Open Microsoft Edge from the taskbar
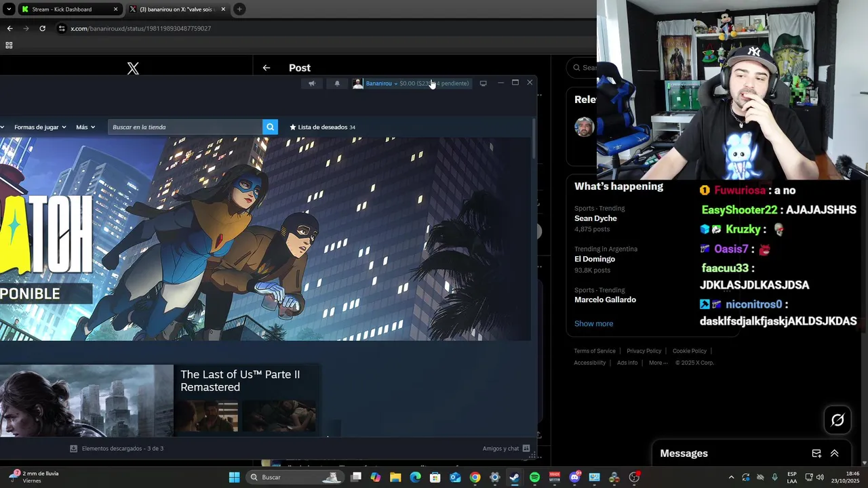Screen dimensions: 868x488 (416, 477)
